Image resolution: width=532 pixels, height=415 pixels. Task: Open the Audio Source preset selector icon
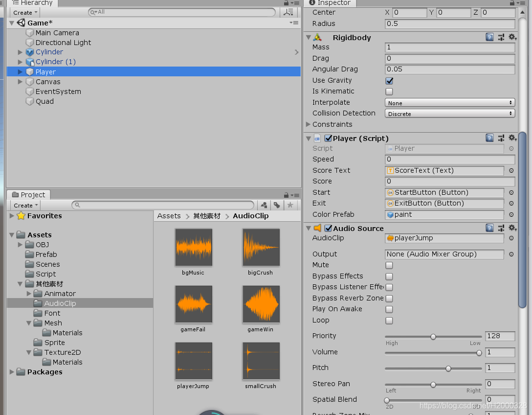click(x=501, y=228)
